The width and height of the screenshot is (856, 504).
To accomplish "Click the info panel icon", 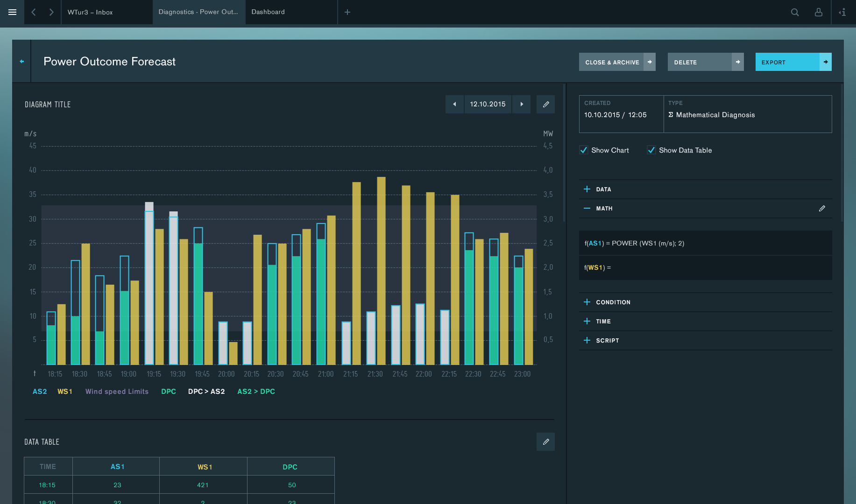I will [x=842, y=12].
